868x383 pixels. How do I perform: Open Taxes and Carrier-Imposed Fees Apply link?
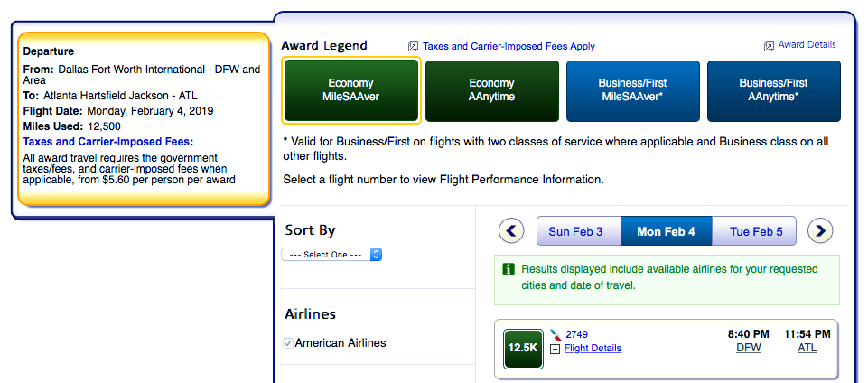(509, 46)
